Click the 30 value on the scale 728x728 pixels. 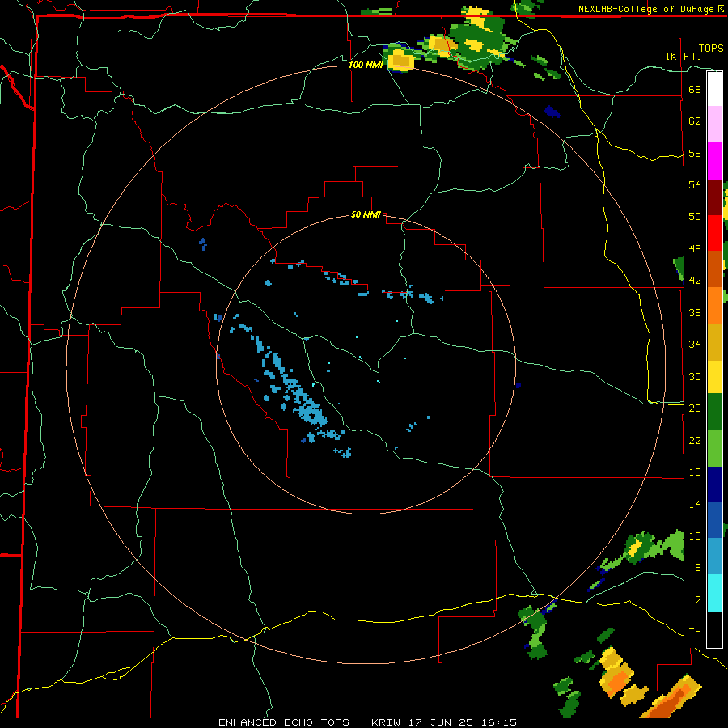point(695,376)
